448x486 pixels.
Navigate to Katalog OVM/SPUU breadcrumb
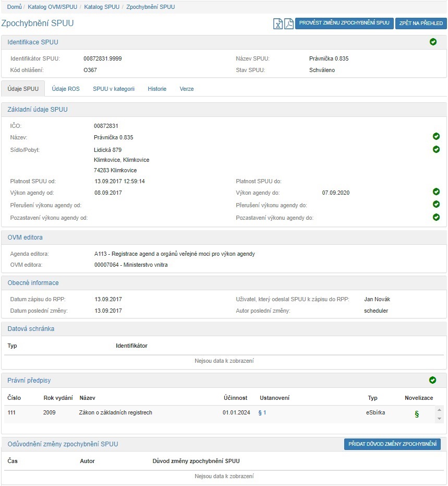coord(52,7)
